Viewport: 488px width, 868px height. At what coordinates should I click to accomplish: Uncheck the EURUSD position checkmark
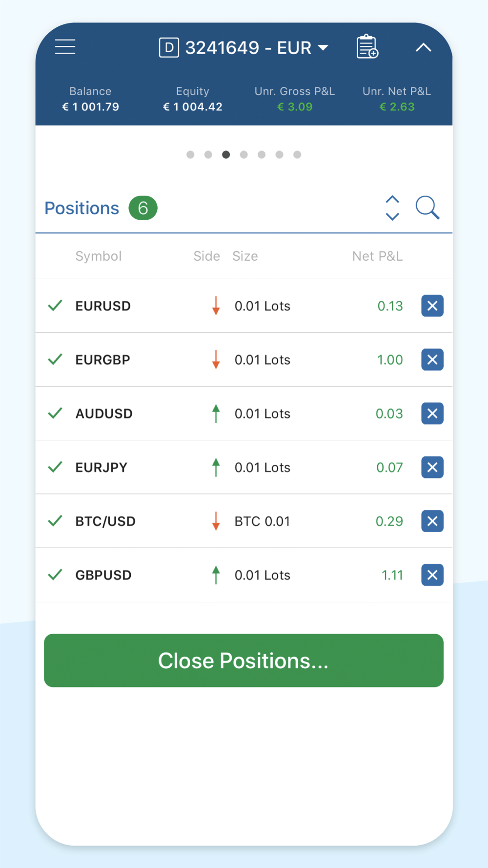[55, 306]
